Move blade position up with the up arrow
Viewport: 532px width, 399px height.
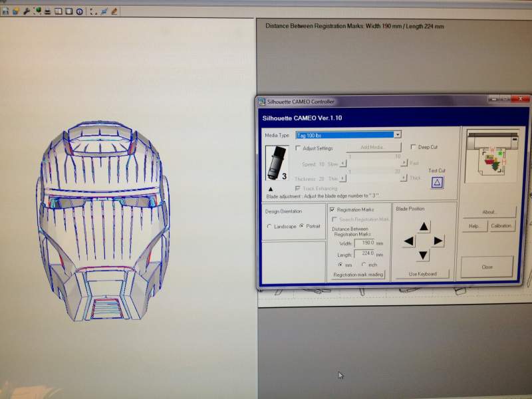click(424, 227)
